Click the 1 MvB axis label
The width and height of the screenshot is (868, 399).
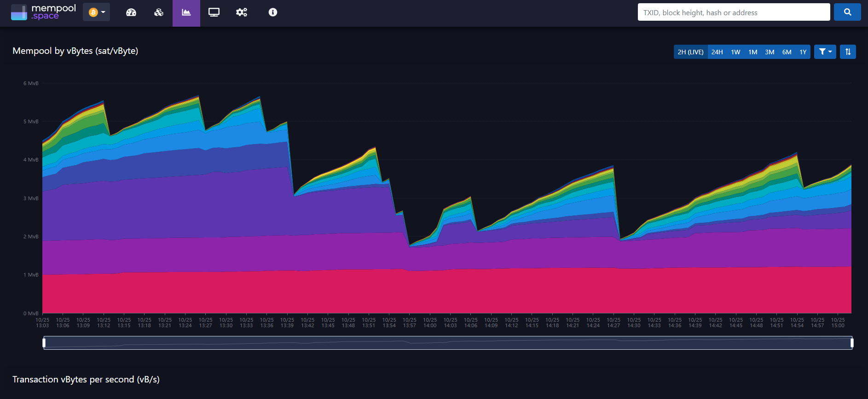click(31, 275)
